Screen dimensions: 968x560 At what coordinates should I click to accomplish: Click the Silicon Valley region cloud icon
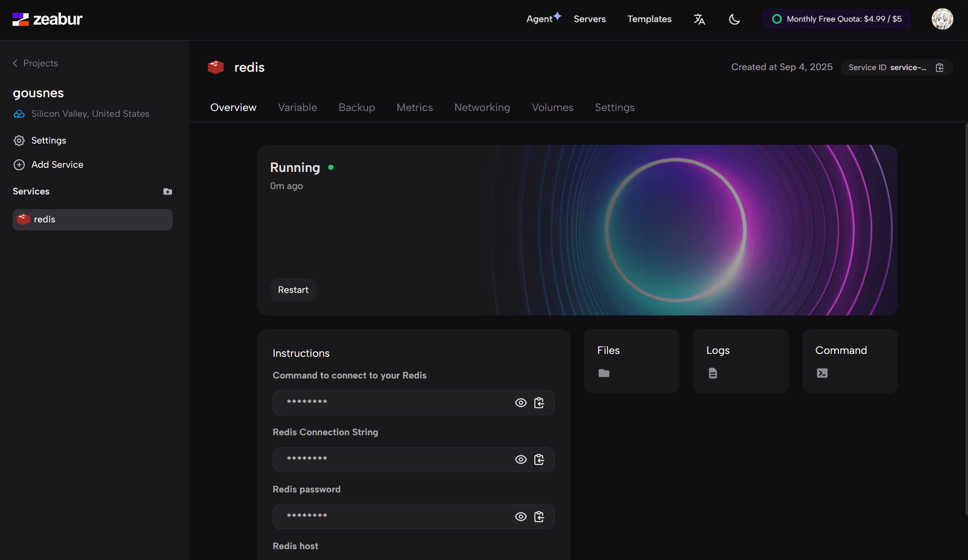[19, 114]
